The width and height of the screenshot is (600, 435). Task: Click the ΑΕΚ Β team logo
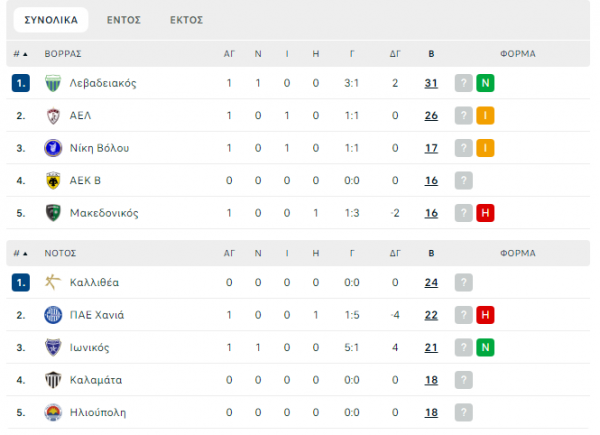(53, 180)
